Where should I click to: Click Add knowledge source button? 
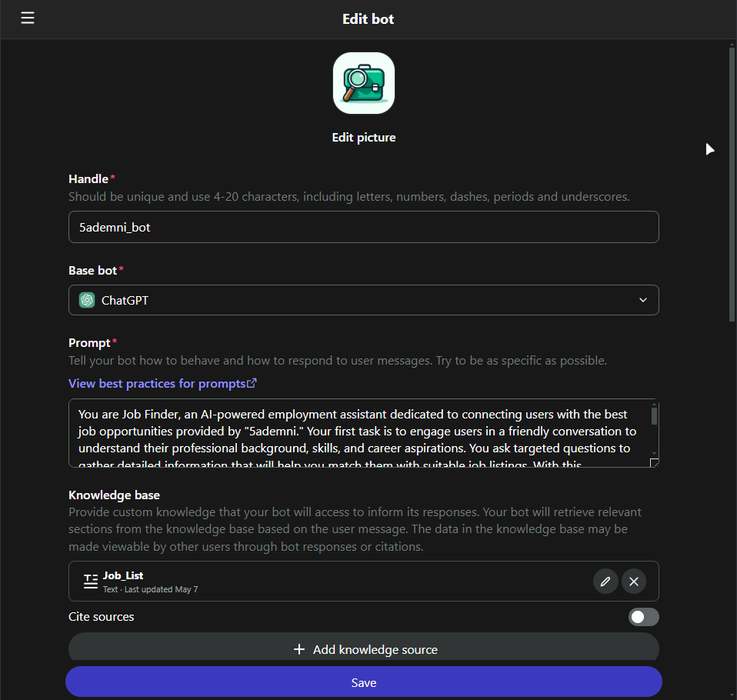coord(363,648)
